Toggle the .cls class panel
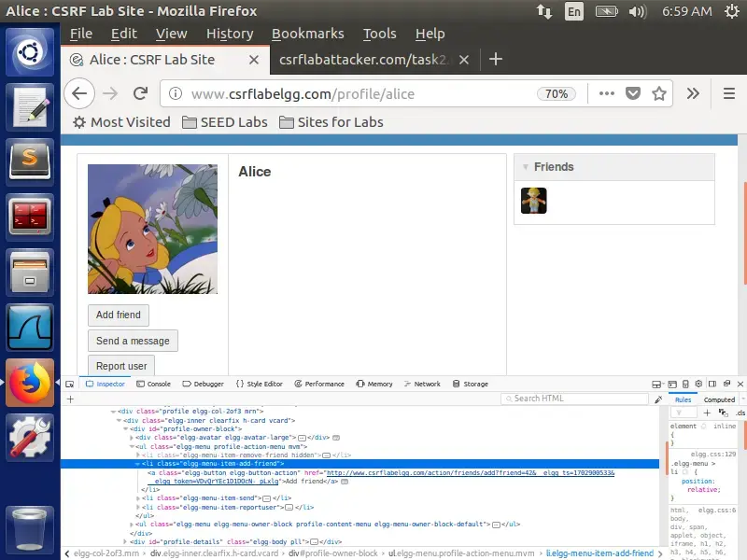The width and height of the screenshot is (747, 560). [740, 413]
